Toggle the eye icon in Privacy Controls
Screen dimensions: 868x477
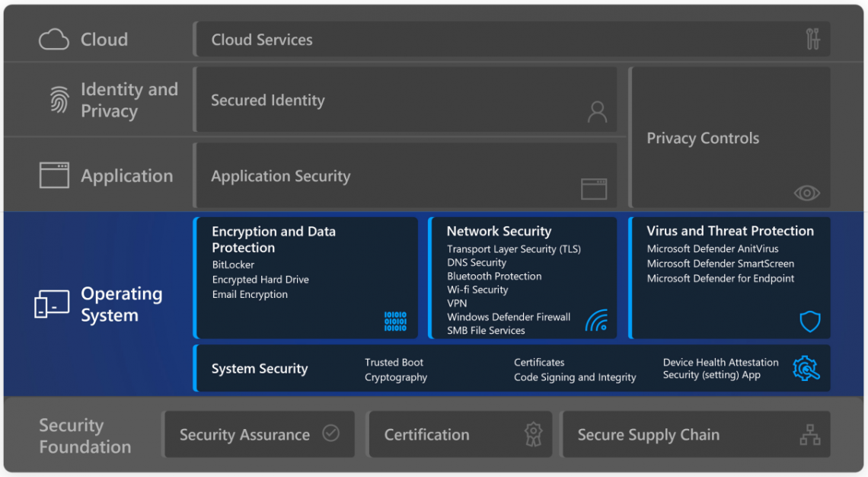tap(806, 194)
